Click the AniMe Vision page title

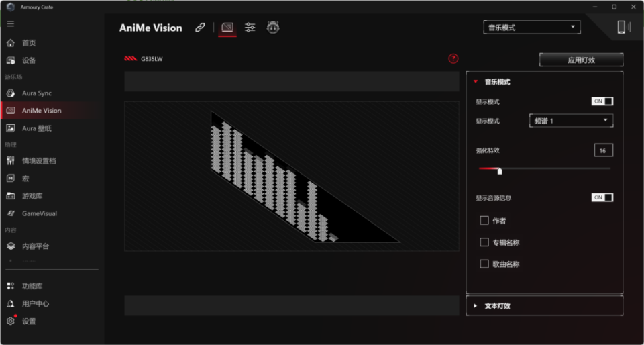[151, 28]
